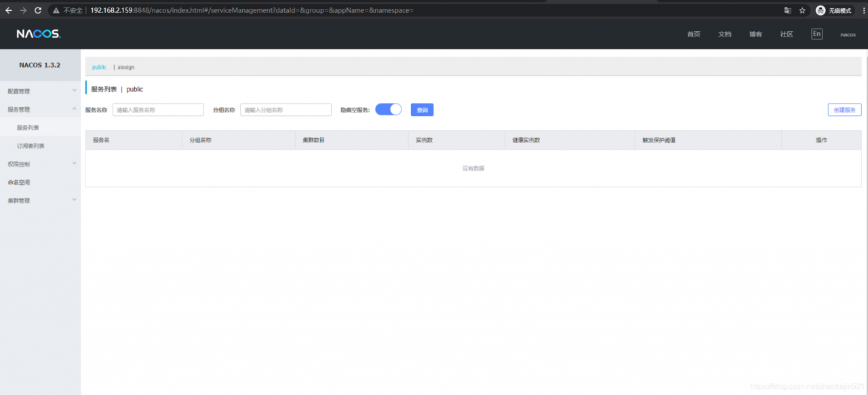The image size is (868, 395).
Task: Collapse the 服务管理 sidebar menu
Action: coord(41,109)
